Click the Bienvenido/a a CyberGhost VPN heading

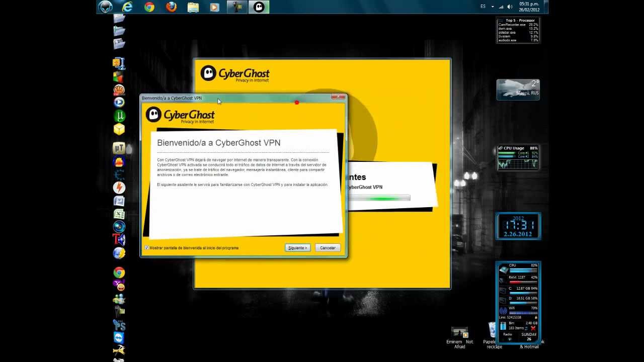(x=219, y=143)
